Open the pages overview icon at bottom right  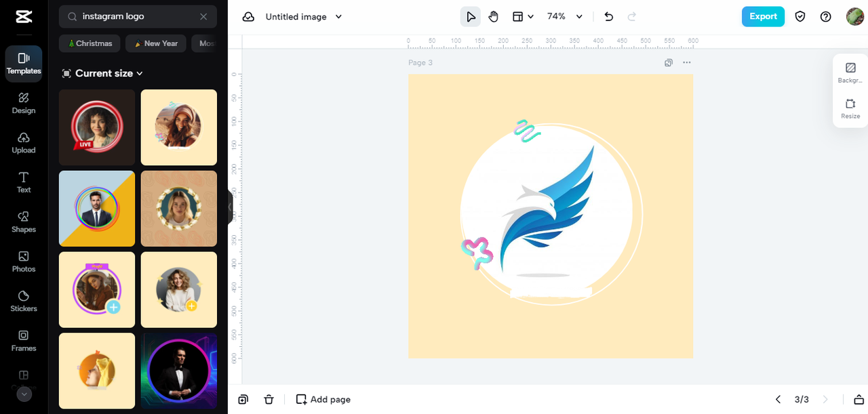tap(859, 399)
